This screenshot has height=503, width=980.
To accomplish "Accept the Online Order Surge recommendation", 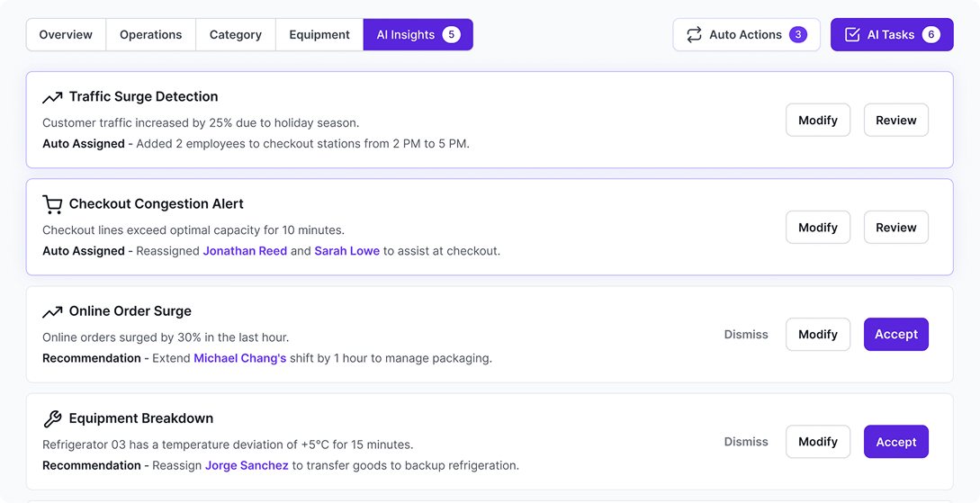I will pos(896,335).
